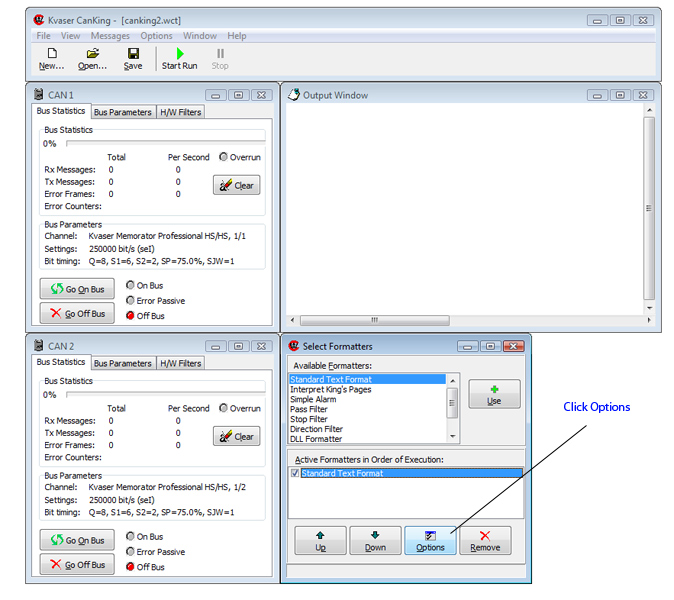
Task: Open a file with the Open toolbar icon
Action: pyautogui.click(x=92, y=58)
